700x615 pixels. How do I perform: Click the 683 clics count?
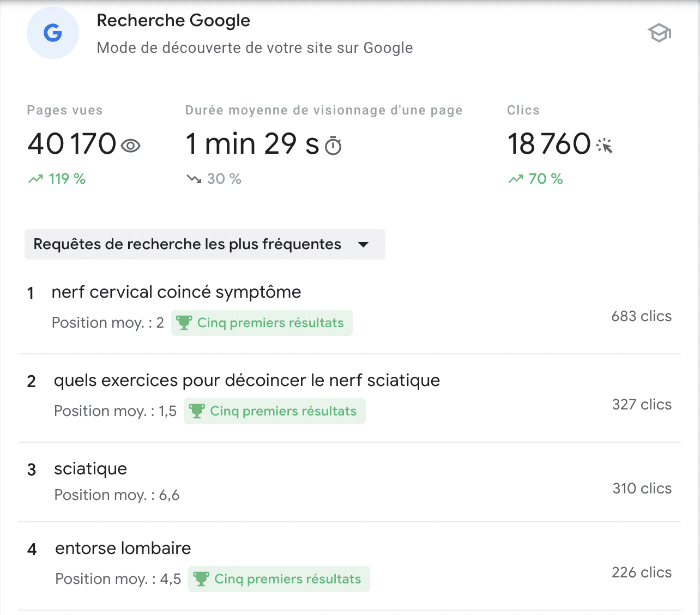(x=641, y=316)
